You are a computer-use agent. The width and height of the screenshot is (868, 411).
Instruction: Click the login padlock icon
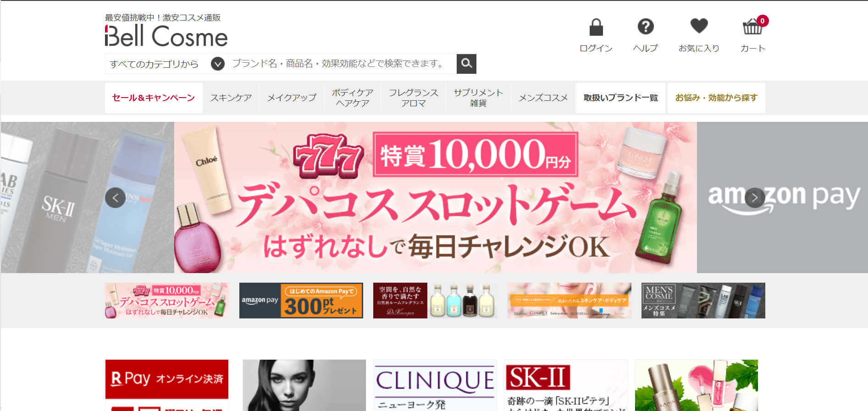click(x=596, y=27)
